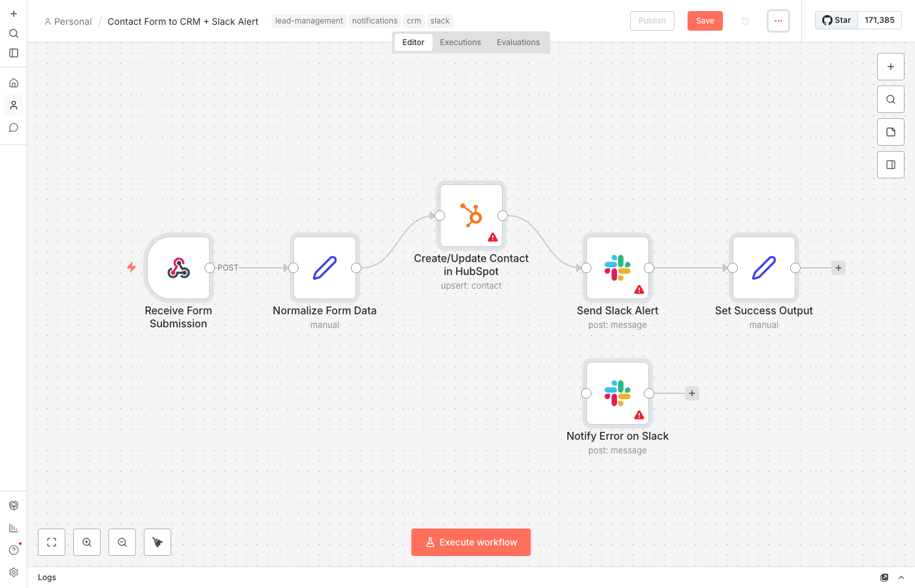Save the workflow
The image size is (915, 588).
pyautogui.click(x=705, y=20)
